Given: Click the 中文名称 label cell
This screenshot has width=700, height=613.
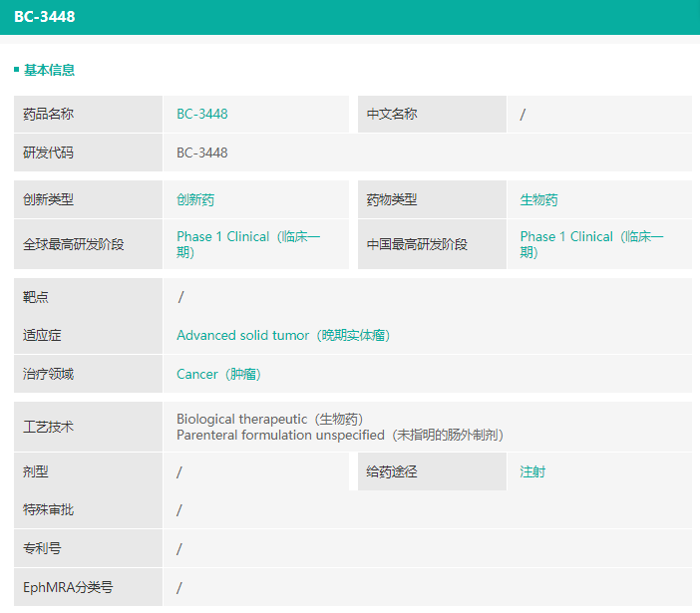Looking at the screenshot, I should click(392, 114).
